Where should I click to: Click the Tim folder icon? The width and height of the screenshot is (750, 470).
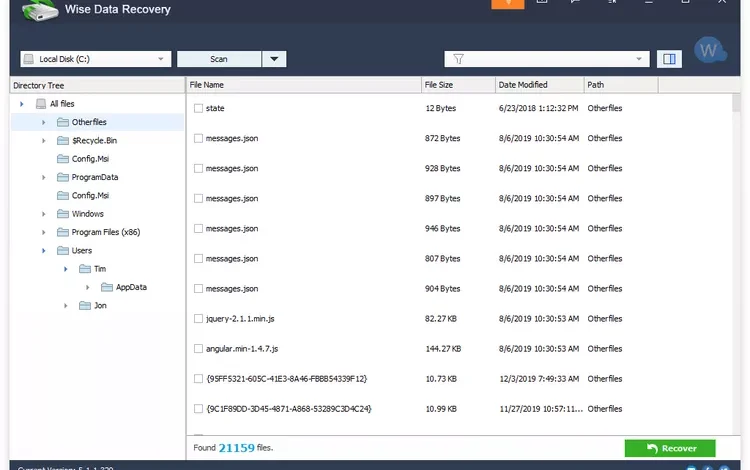(85, 269)
